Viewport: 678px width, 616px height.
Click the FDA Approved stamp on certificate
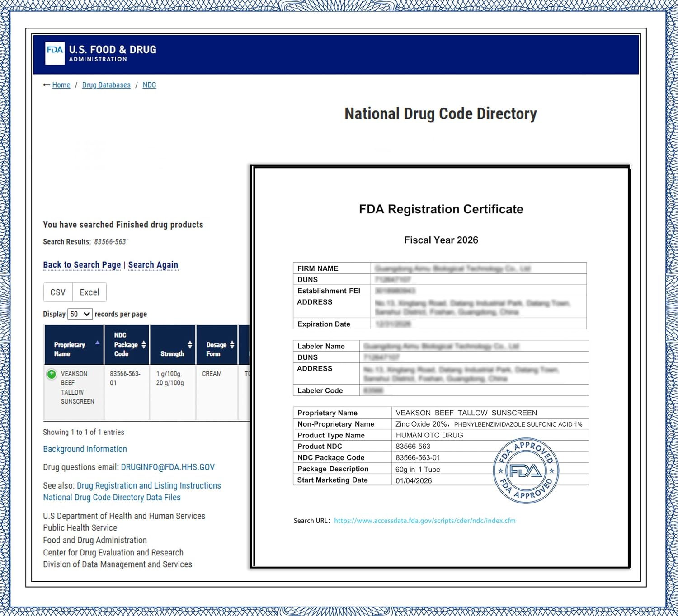[x=526, y=471]
